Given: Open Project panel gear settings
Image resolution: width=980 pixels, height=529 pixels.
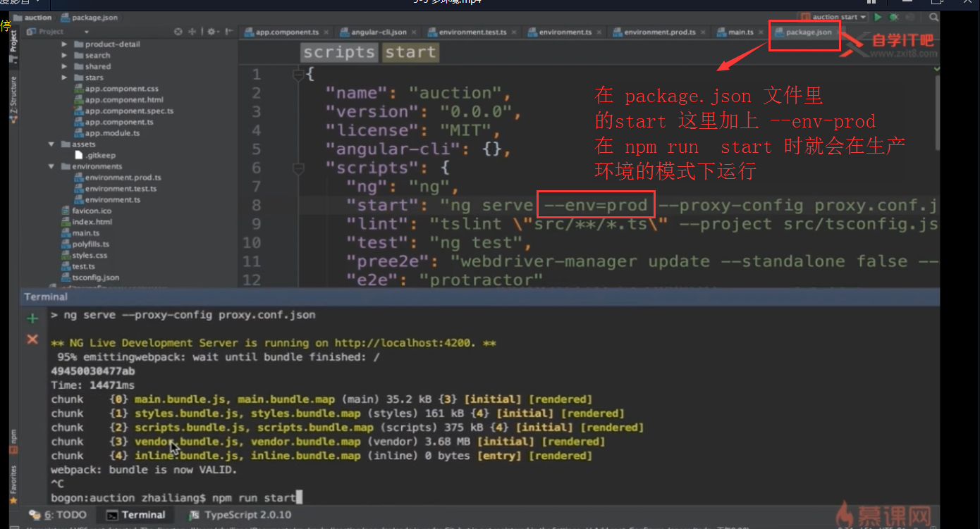Looking at the screenshot, I should tap(212, 32).
